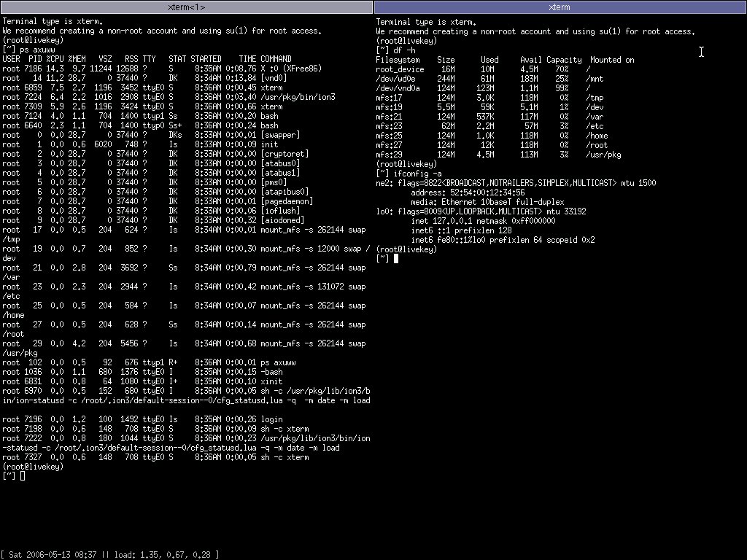Click the inet 127.0.0.1 netmask line

483,220
